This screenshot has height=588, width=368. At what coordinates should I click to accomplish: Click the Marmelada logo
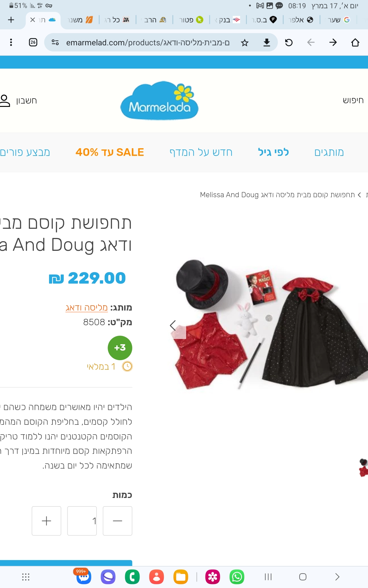coord(159,100)
